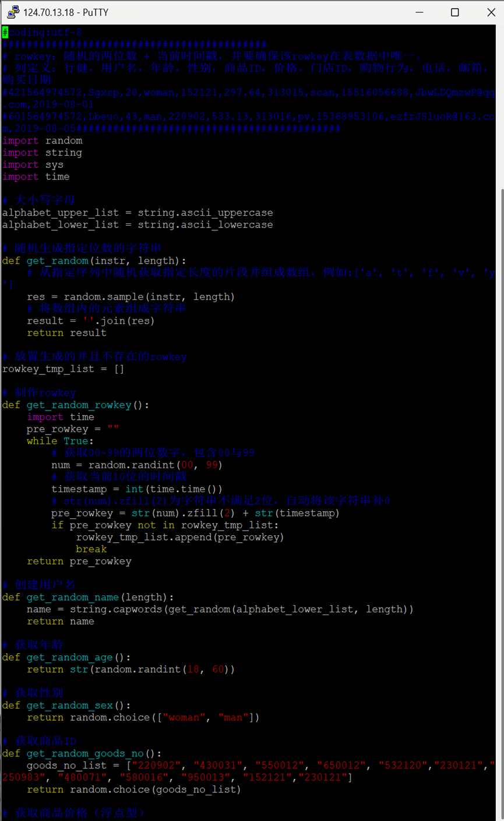504x821 pixels.
Task: Click the line 'import string'
Action: (x=43, y=153)
